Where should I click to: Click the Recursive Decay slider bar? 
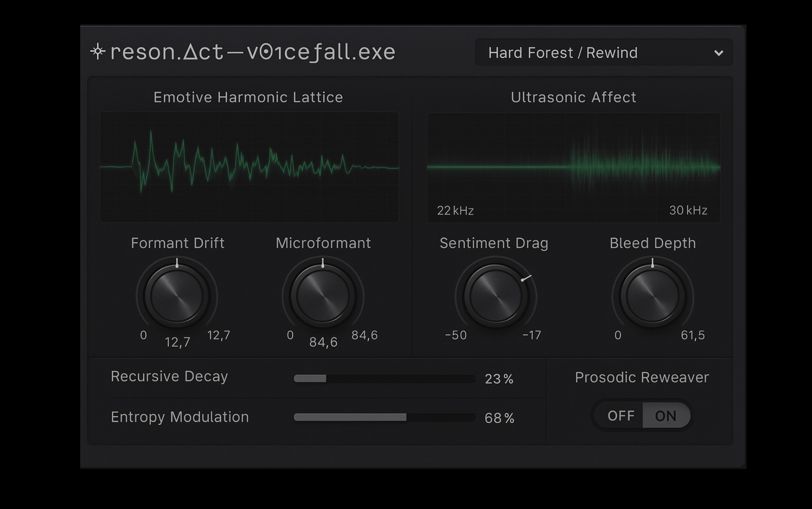point(385,379)
